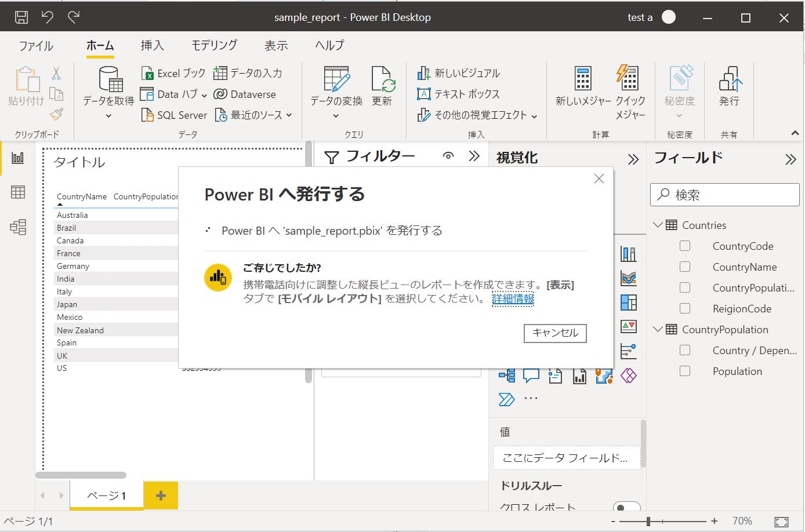This screenshot has height=532, width=805.
Task: Click the 発行 publish icon
Action: (x=730, y=79)
